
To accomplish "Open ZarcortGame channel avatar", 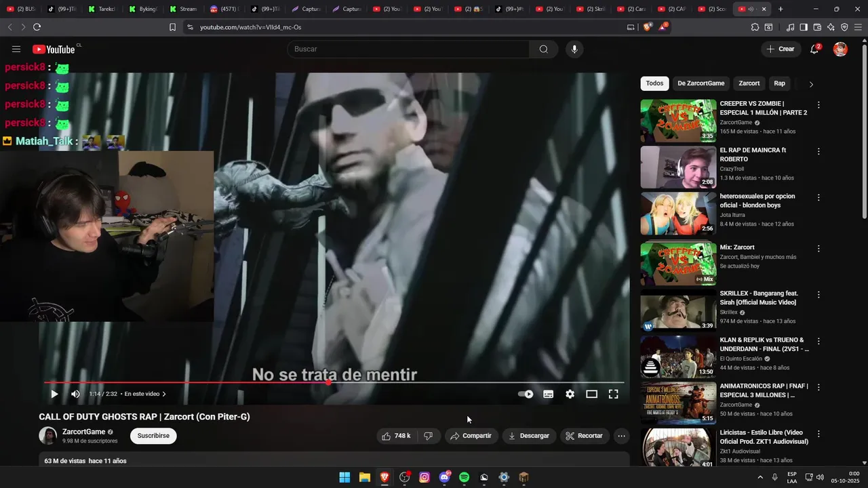I will pos(47,436).
